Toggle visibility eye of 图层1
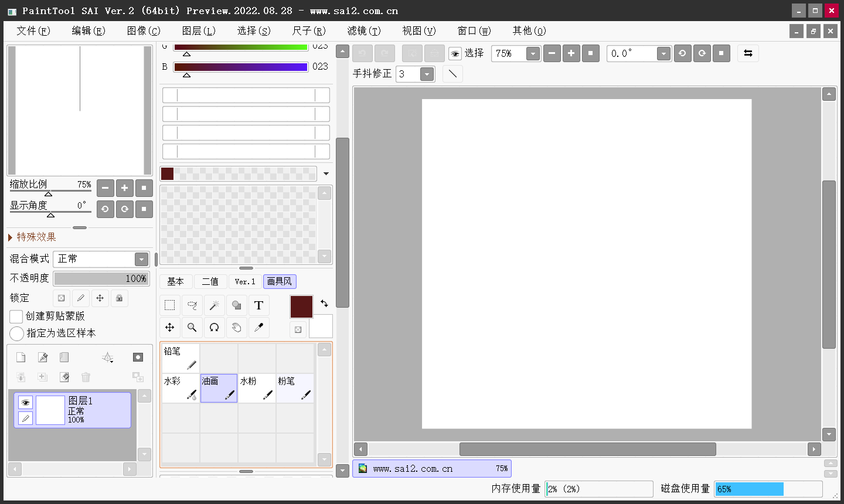844x504 pixels. [25, 403]
